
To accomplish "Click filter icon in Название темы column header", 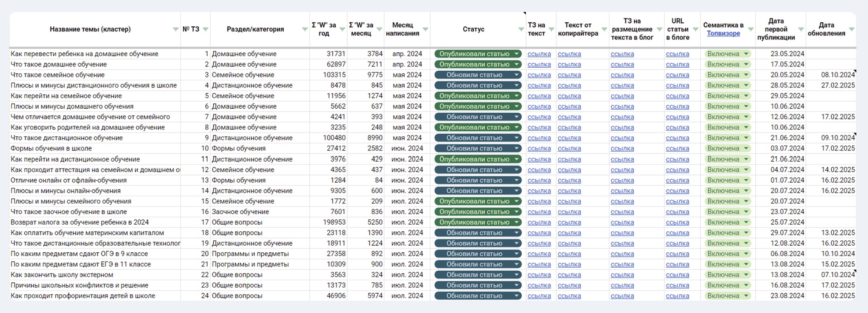I will pyautogui.click(x=175, y=29).
